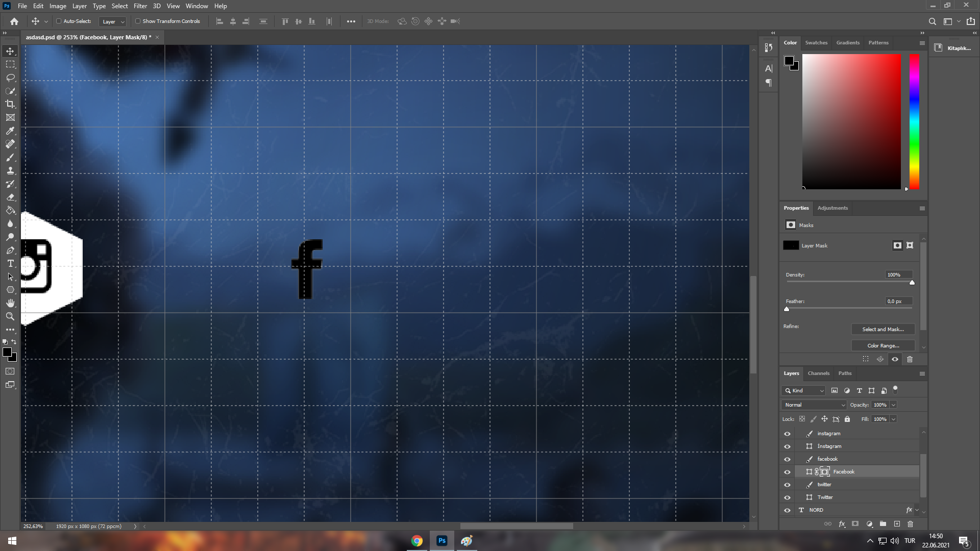
Task: Select the Lasso tool
Action: pyautogui.click(x=10, y=78)
